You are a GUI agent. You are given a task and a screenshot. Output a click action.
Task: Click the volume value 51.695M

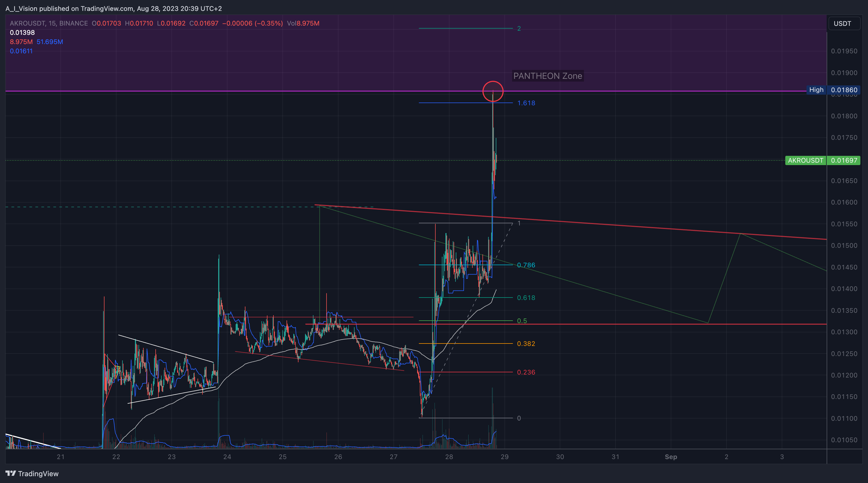point(50,42)
